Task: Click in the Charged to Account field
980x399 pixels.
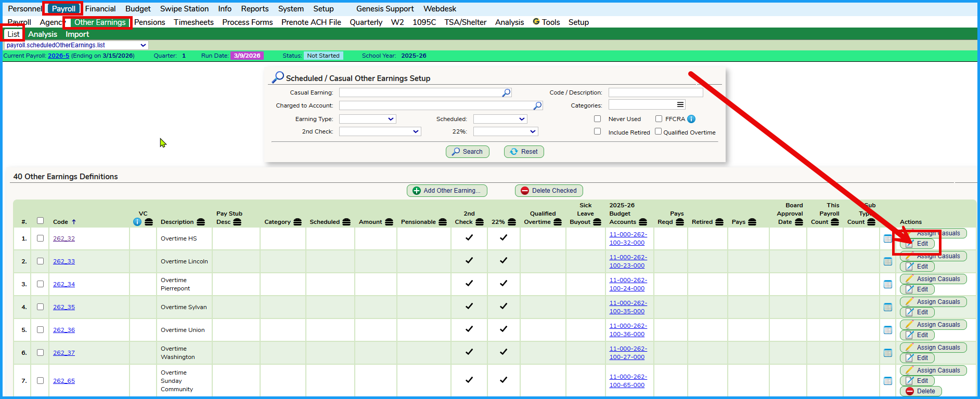Action: coord(441,105)
